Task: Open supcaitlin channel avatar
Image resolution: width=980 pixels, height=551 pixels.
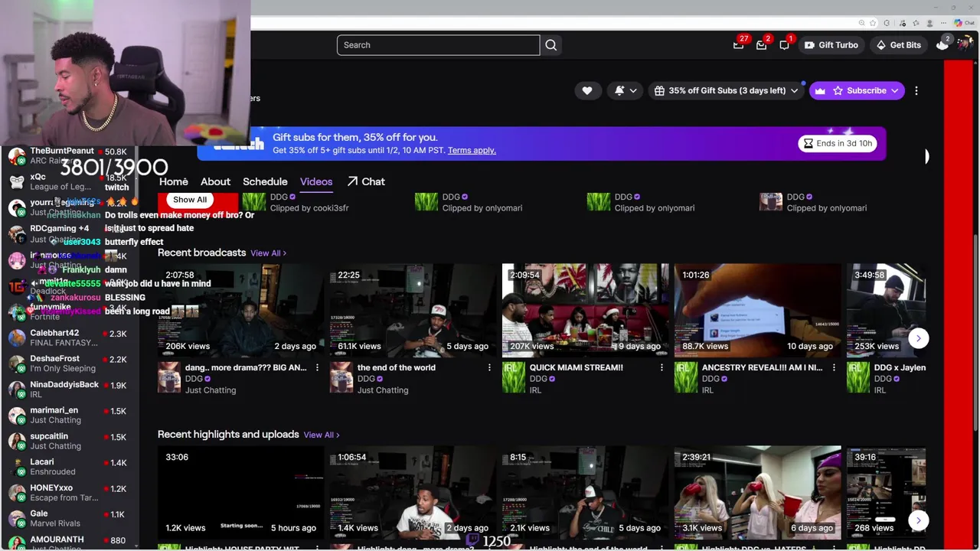Action: click(16, 442)
